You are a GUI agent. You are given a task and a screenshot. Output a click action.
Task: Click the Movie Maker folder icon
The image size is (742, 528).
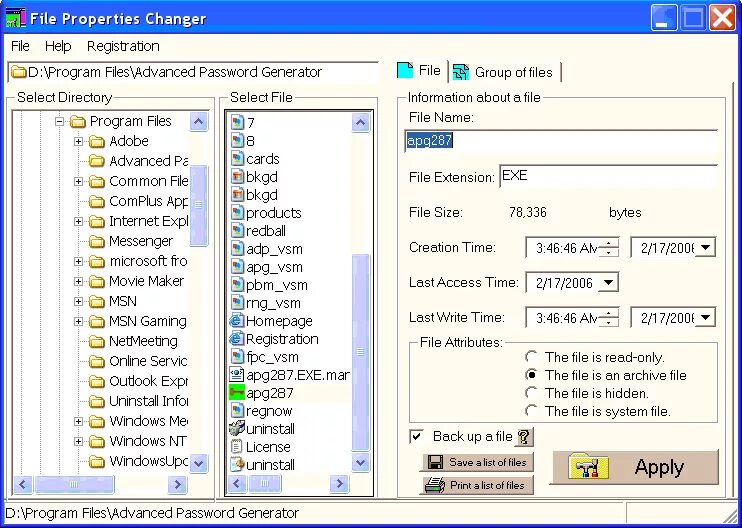pos(97,282)
